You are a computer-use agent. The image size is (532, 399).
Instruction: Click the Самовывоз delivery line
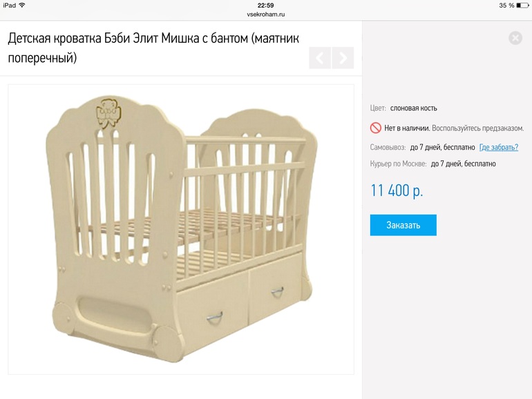(x=423, y=147)
